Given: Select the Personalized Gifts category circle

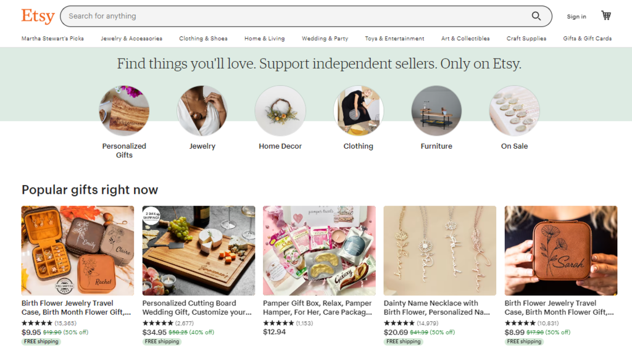Looking at the screenshot, I should tap(124, 110).
